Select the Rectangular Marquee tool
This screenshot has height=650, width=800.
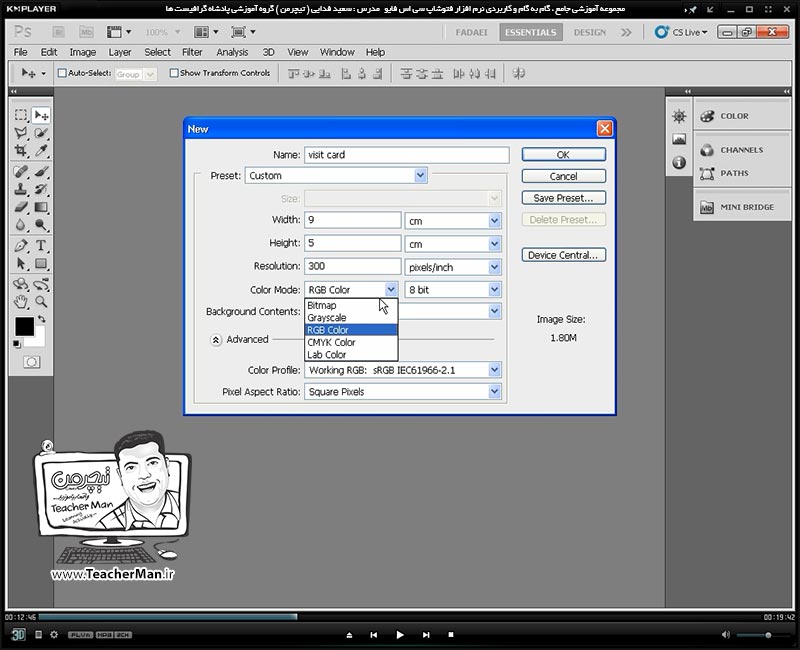21,115
